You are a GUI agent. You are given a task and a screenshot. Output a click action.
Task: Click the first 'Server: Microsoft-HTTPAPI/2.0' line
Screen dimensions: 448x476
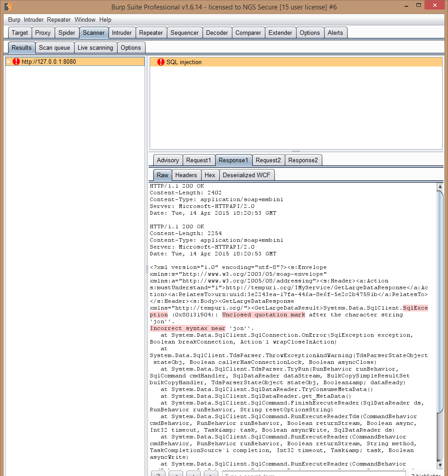coord(202,207)
